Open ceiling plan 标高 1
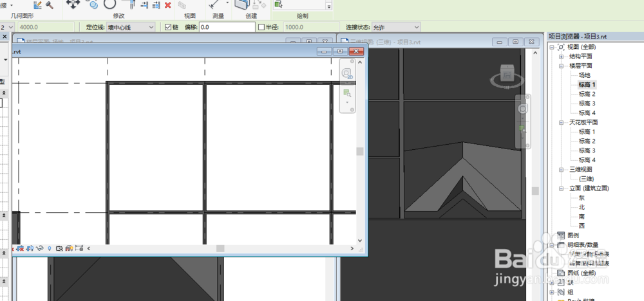 587,132
